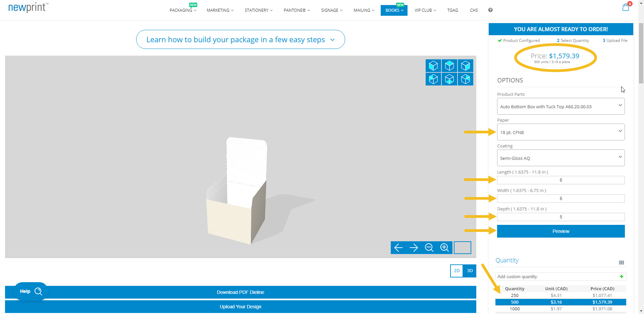Open the Marketing menu
The height and width of the screenshot is (314, 644).
(x=220, y=10)
